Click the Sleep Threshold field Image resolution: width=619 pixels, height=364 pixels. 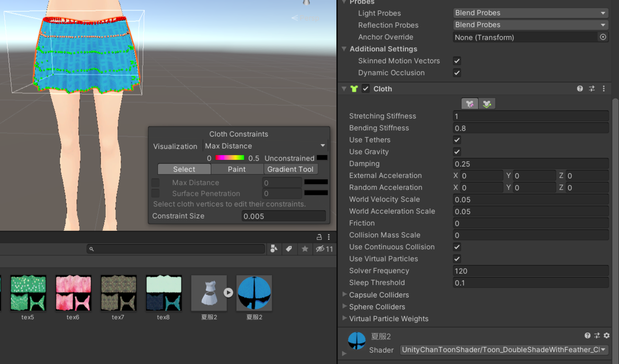(531, 283)
